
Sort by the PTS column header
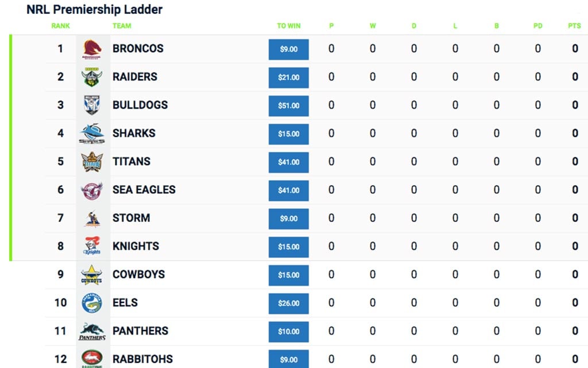574,26
